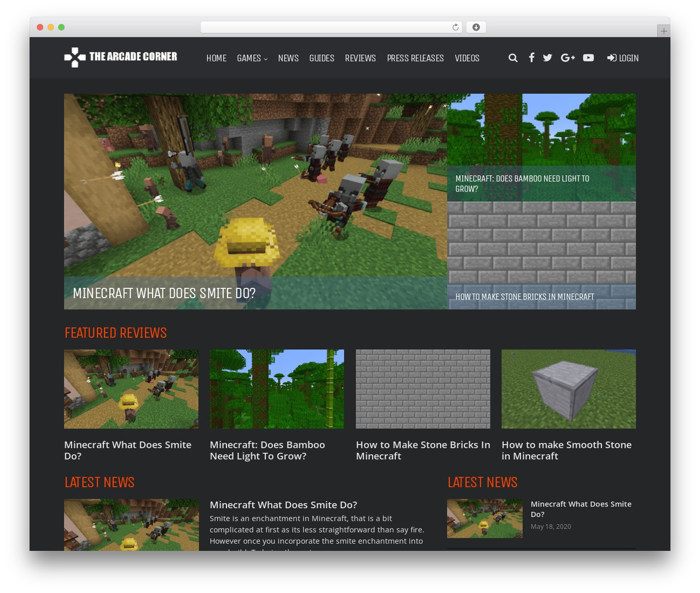Click the Featured Reviews heading
The width and height of the screenshot is (700, 593).
[x=115, y=333]
